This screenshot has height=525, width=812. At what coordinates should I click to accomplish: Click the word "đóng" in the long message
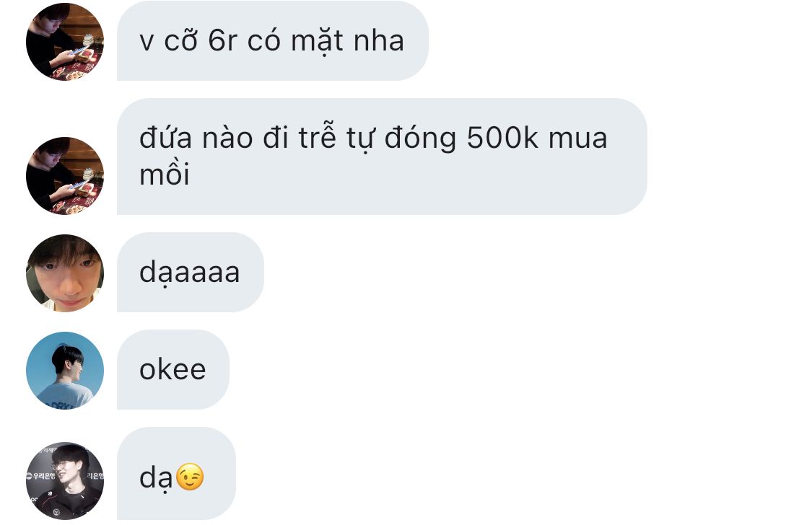(420, 138)
